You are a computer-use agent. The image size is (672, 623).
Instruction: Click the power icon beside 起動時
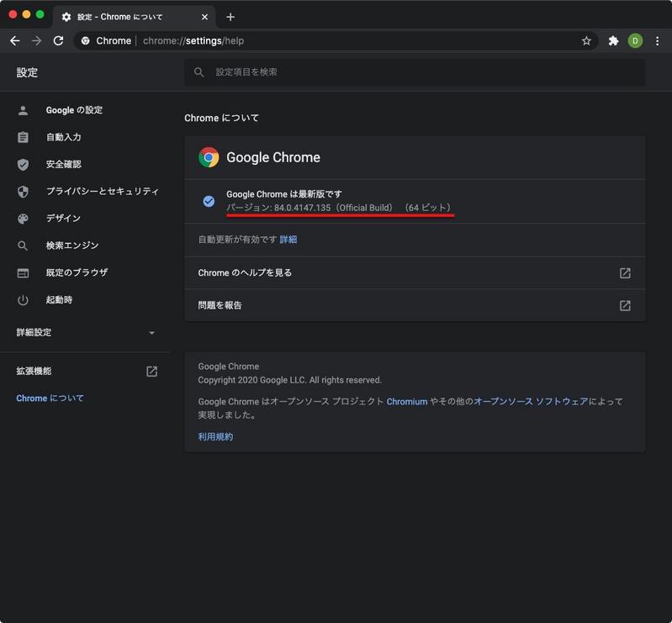24,300
